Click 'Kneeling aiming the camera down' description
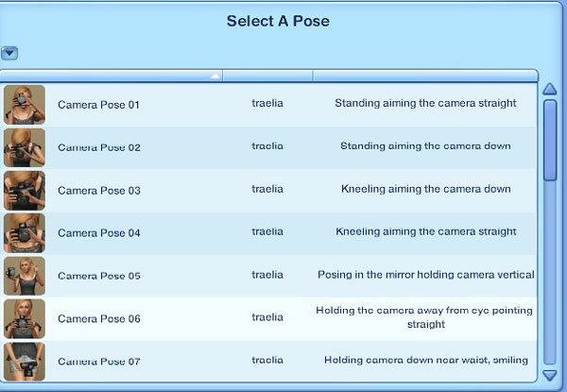Screen dimensions: 567x392 coord(426,189)
